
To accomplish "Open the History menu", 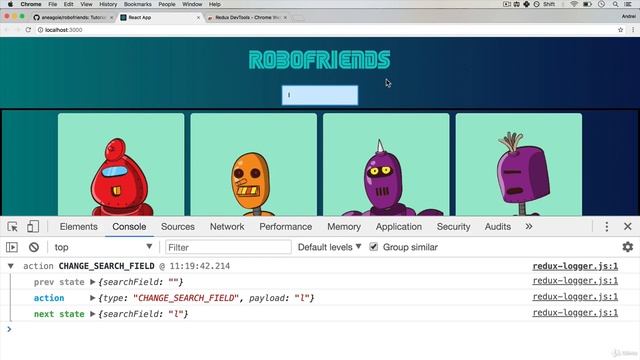I will (108, 4).
